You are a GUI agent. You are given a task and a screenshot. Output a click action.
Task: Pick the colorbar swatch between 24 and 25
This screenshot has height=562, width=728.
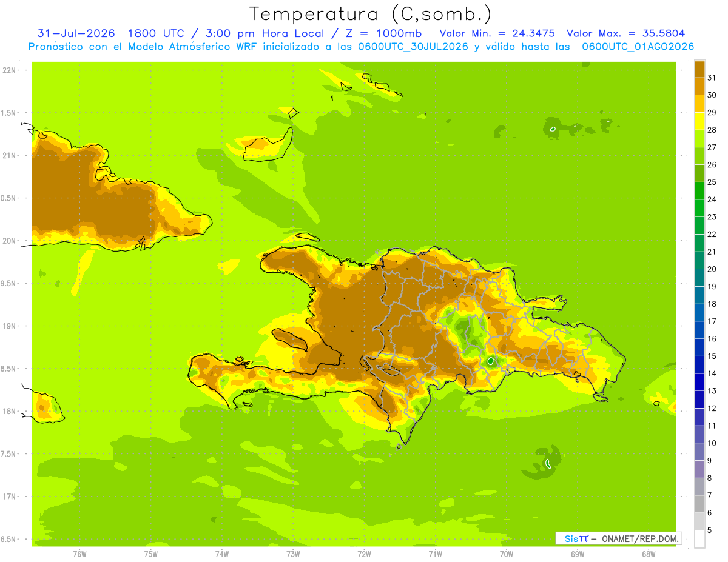(x=699, y=190)
